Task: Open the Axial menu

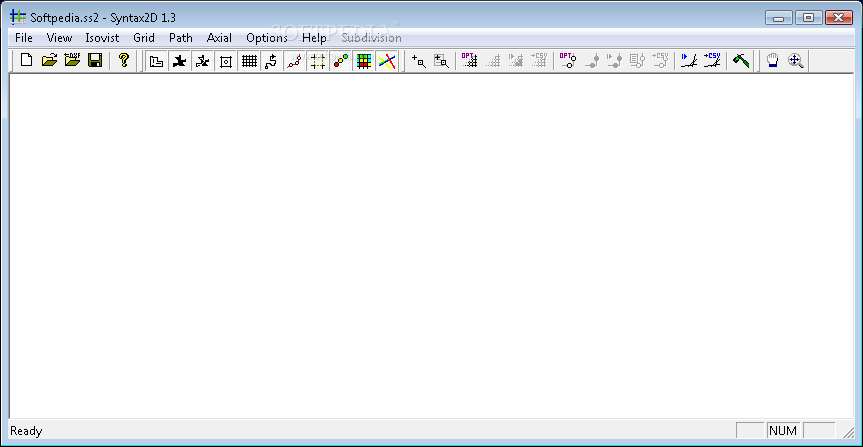Action: [x=220, y=38]
